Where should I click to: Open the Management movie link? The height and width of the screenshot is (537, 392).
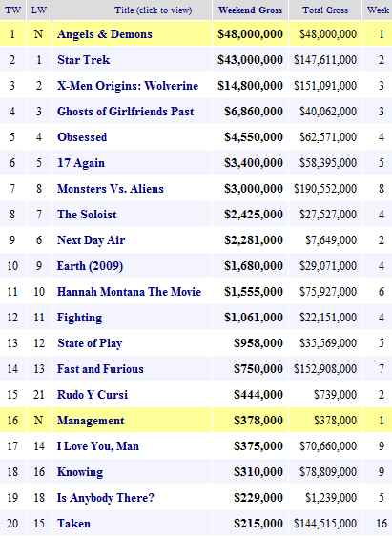tap(91, 421)
